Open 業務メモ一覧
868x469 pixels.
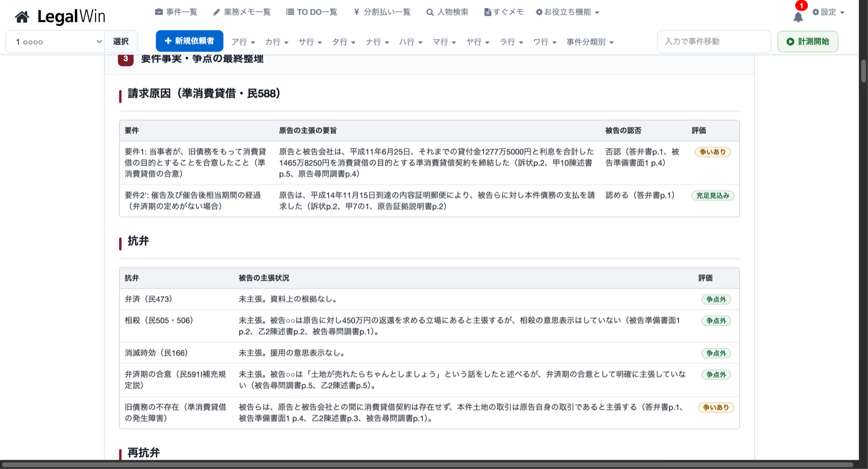[x=241, y=12]
